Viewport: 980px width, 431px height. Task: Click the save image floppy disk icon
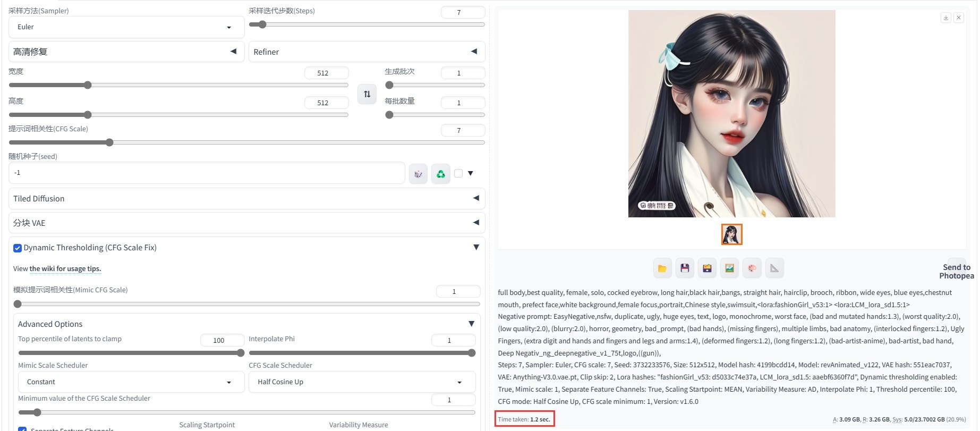click(685, 268)
